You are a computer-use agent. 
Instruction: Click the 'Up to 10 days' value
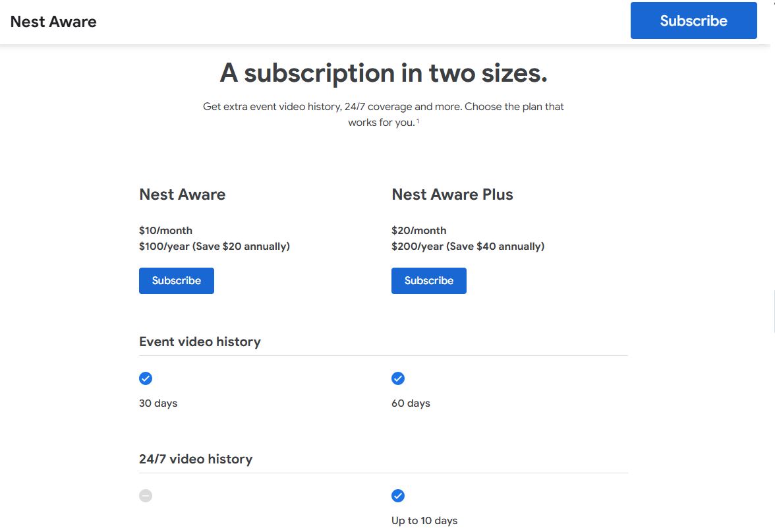pos(424,520)
